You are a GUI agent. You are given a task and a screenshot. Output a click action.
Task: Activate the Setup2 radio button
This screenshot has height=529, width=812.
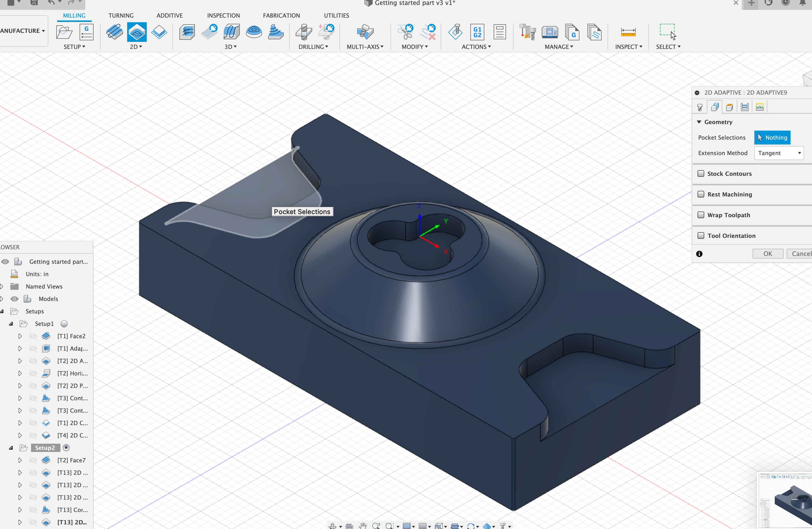[x=66, y=448]
